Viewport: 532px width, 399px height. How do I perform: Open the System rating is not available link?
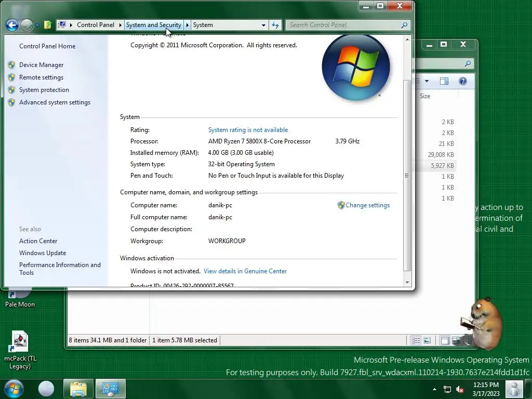click(x=248, y=130)
